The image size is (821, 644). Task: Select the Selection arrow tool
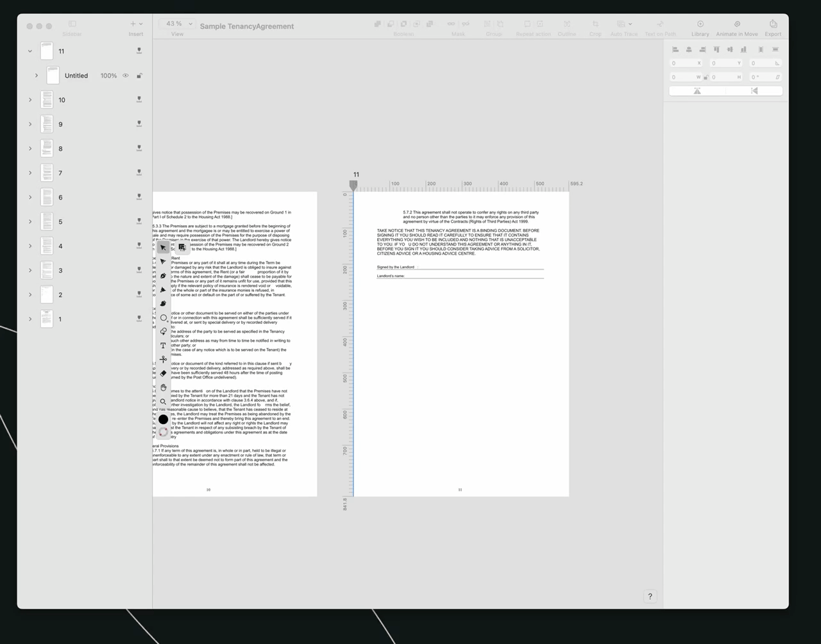point(163,248)
